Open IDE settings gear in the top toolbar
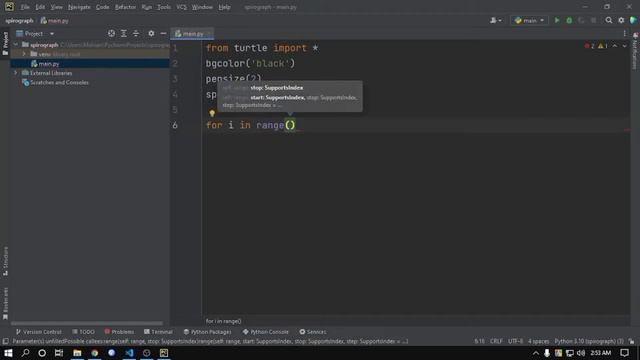This screenshot has height=360, width=640. pyautogui.click(x=621, y=20)
